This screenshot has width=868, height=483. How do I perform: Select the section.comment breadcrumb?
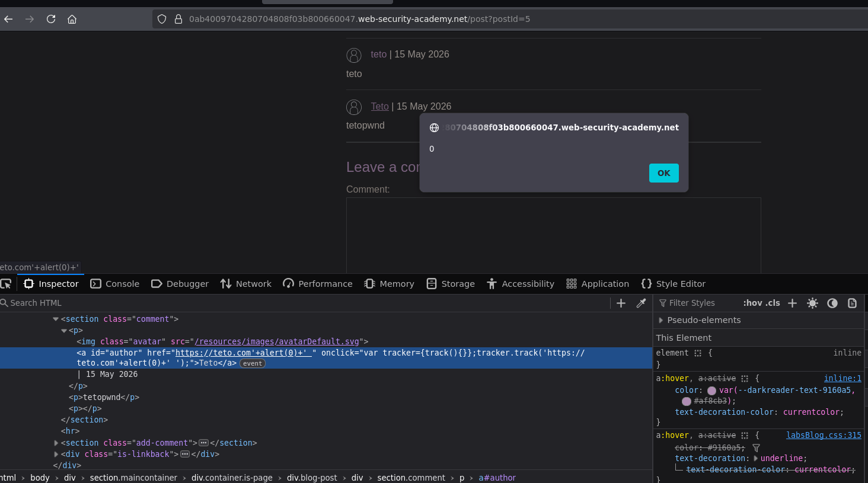(x=411, y=478)
